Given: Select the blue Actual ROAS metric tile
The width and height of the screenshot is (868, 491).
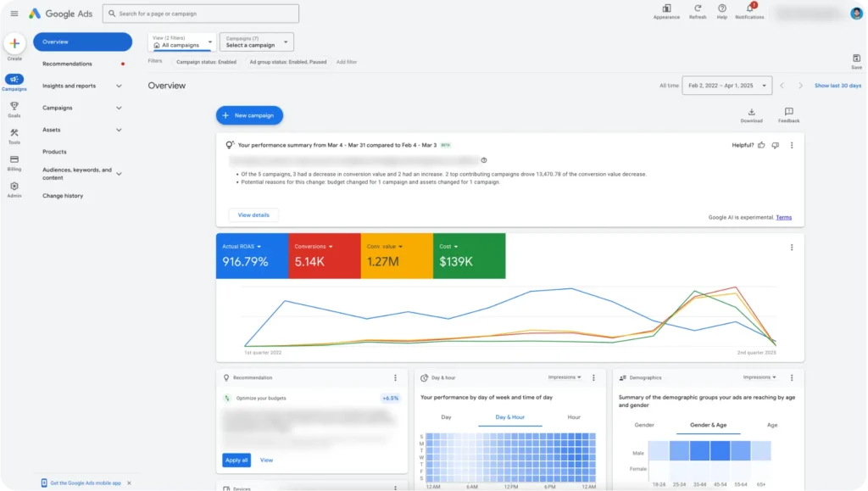Looking at the screenshot, I should point(252,256).
